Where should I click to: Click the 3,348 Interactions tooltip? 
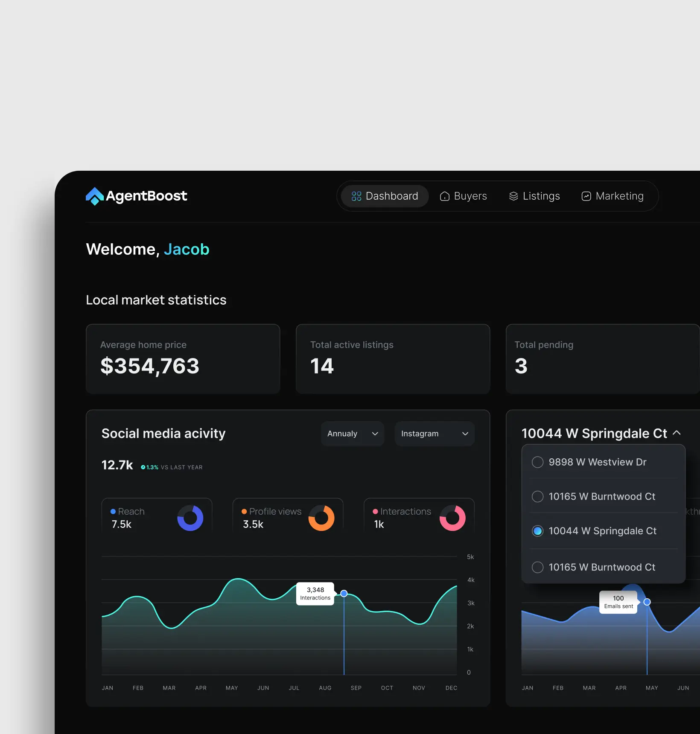315,594
